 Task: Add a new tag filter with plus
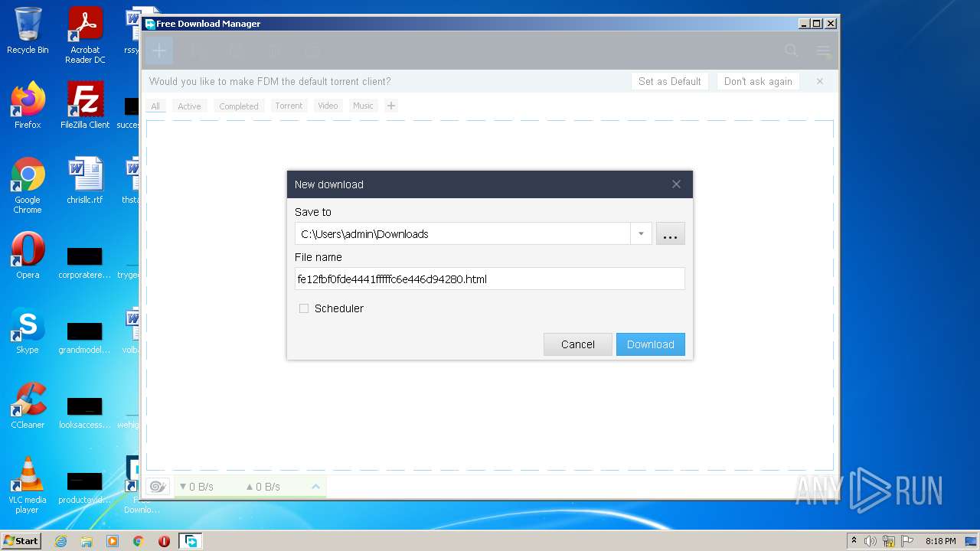pos(391,106)
